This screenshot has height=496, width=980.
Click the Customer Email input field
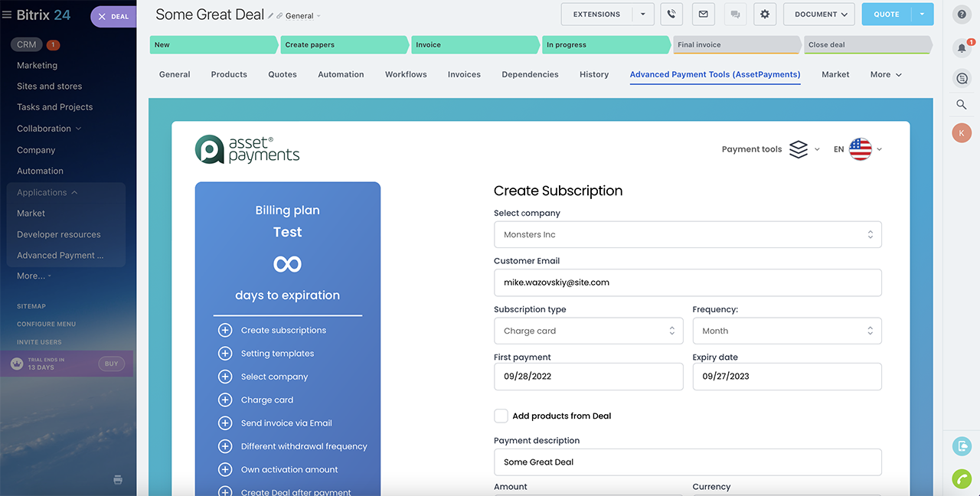(x=687, y=282)
